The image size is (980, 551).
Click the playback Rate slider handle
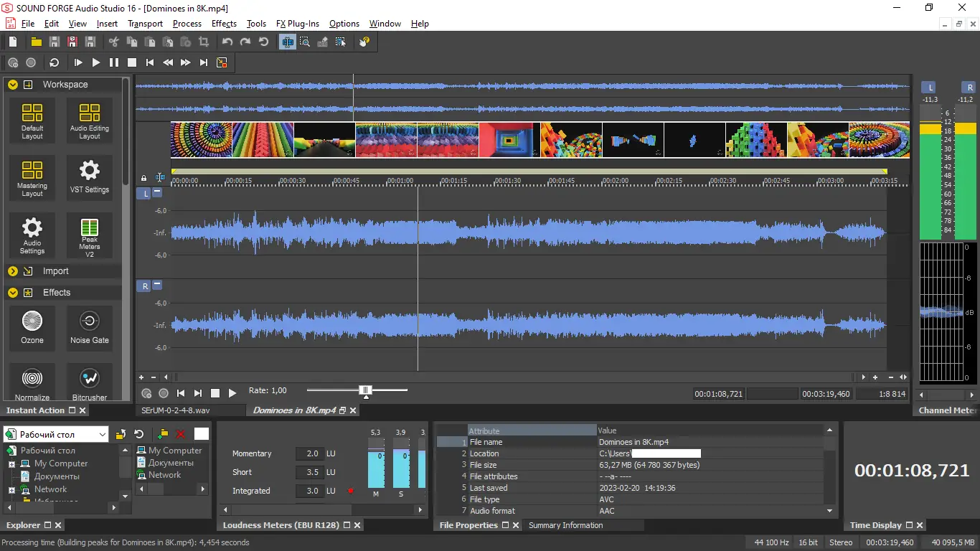tap(366, 390)
